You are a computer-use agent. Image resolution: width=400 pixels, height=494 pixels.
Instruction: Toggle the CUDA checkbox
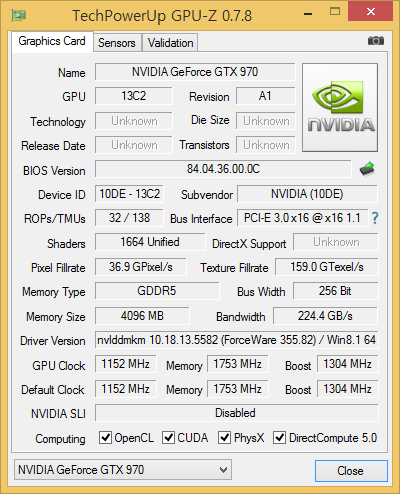168,437
